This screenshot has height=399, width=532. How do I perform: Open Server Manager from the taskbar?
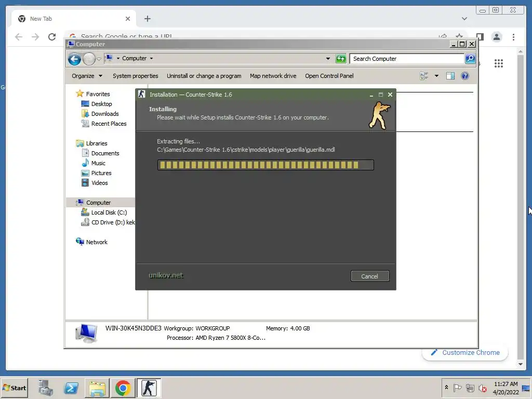(46, 388)
